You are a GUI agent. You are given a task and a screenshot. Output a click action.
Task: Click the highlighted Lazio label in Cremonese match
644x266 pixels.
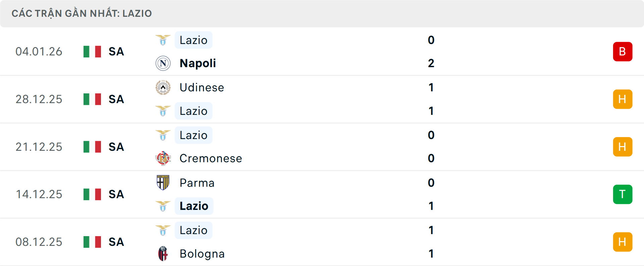[193, 135]
